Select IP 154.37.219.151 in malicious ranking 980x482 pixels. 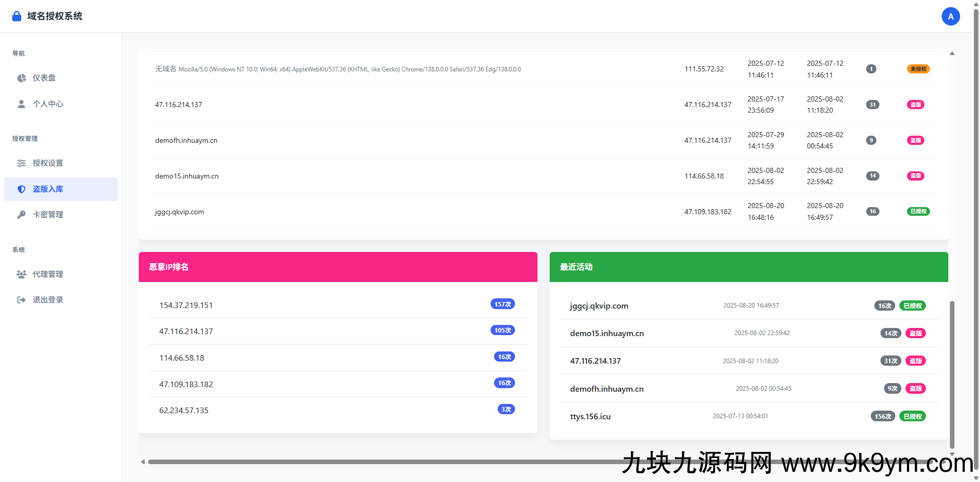point(186,305)
